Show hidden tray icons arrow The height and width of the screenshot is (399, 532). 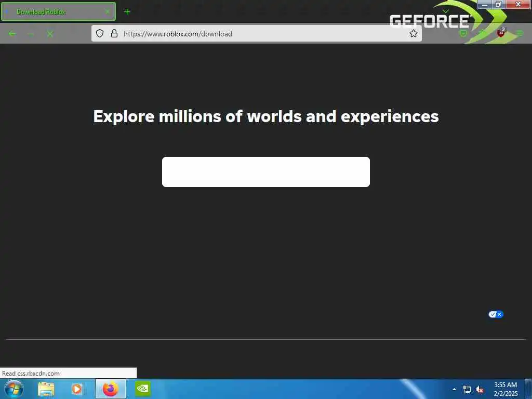(x=454, y=389)
